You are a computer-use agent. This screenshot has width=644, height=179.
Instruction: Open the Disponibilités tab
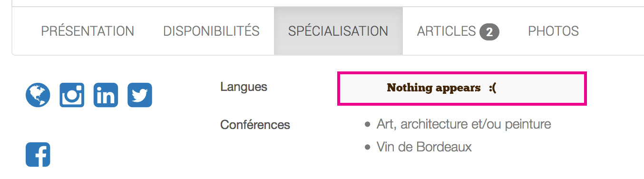(x=211, y=31)
